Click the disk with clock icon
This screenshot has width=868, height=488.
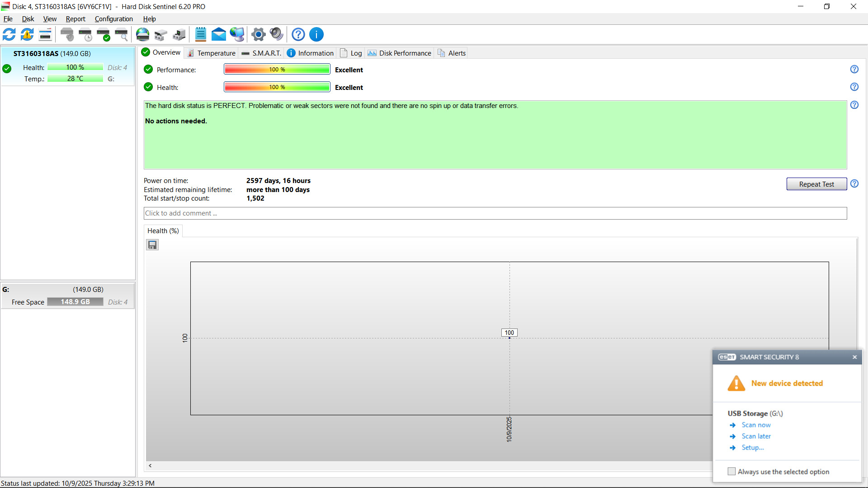[85, 34]
